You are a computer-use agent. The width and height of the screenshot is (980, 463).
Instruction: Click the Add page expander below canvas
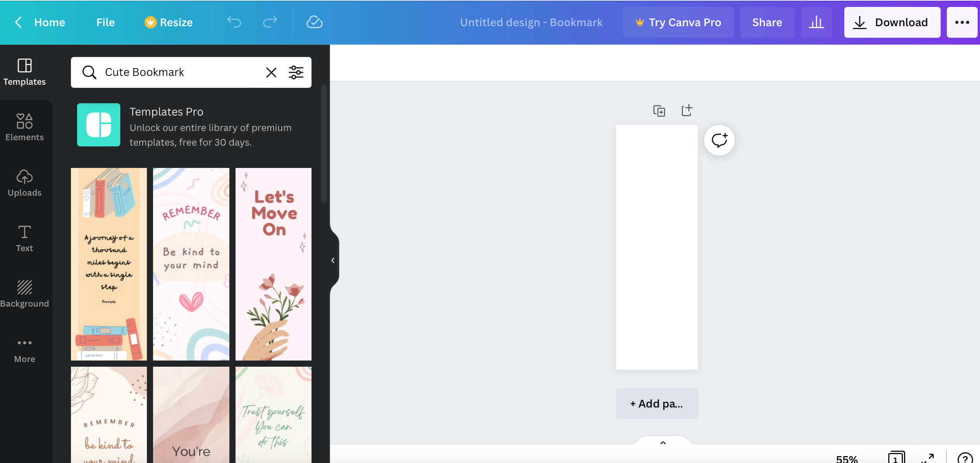click(x=657, y=403)
